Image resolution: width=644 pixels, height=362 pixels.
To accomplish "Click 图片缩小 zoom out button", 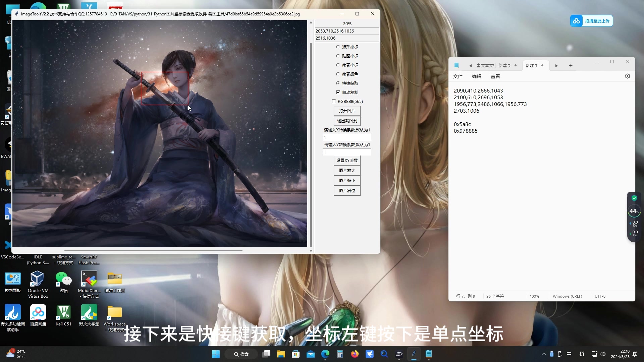I will [x=347, y=180].
